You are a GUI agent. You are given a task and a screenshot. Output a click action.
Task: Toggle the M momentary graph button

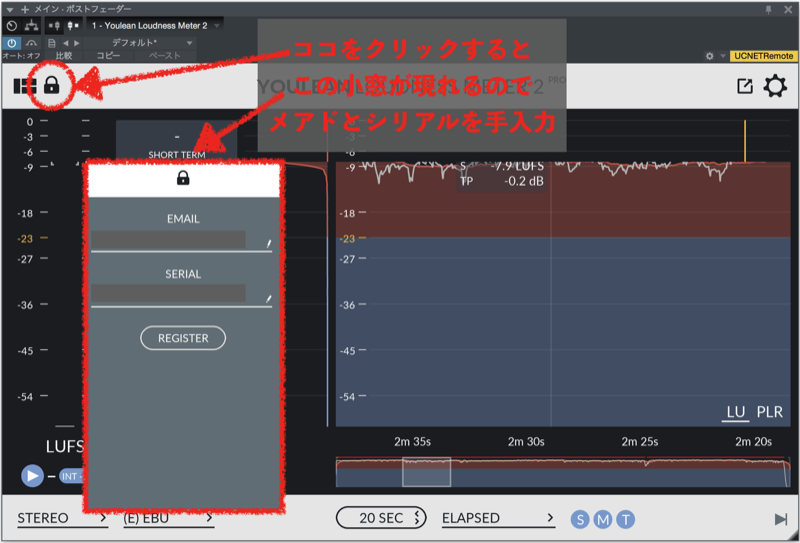603,520
